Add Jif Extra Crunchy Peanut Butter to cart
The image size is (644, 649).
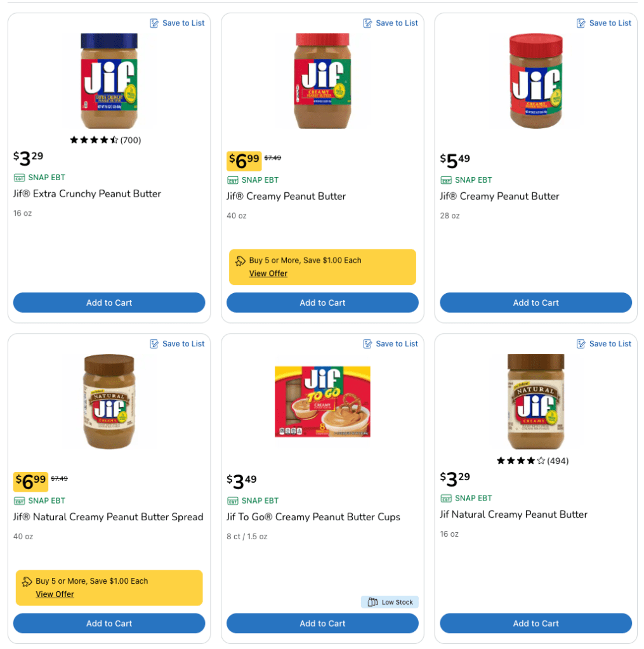point(109,303)
